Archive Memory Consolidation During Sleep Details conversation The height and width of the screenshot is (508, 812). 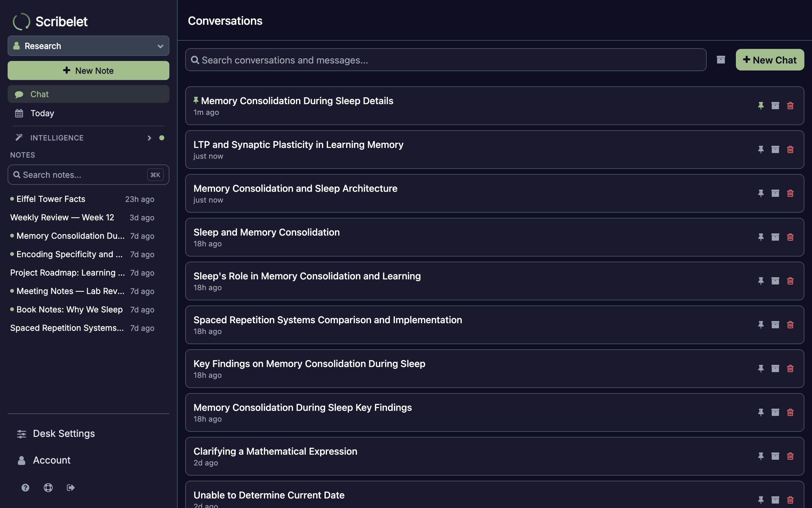click(x=775, y=105)
